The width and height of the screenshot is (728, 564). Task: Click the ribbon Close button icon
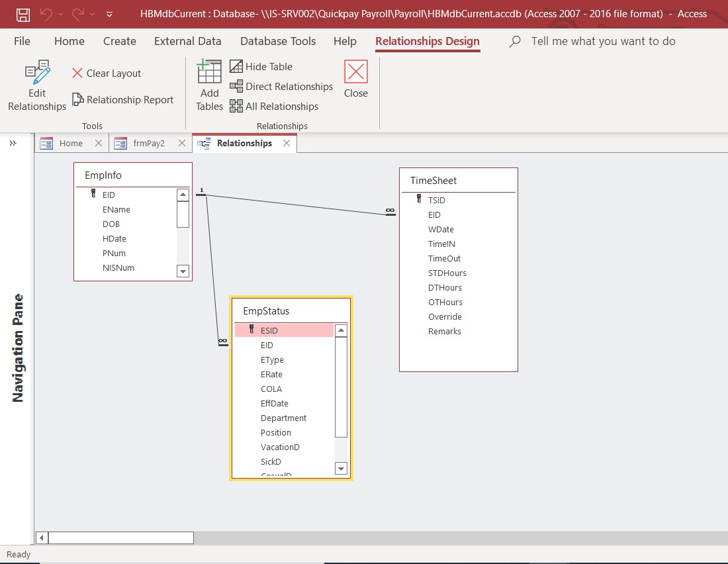[x=355, y=71]
